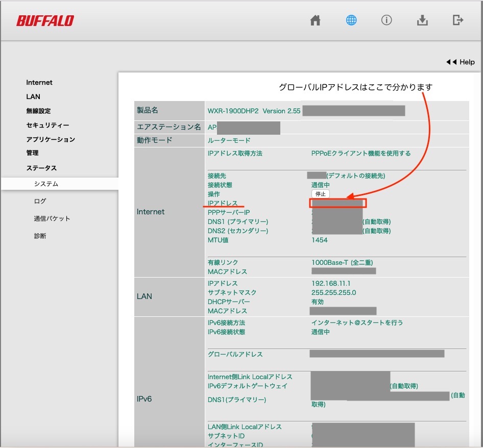Screen dimensions: 483x448
Task: Click subnet mask 255.255.255.0
Action: tap(333, 293)
